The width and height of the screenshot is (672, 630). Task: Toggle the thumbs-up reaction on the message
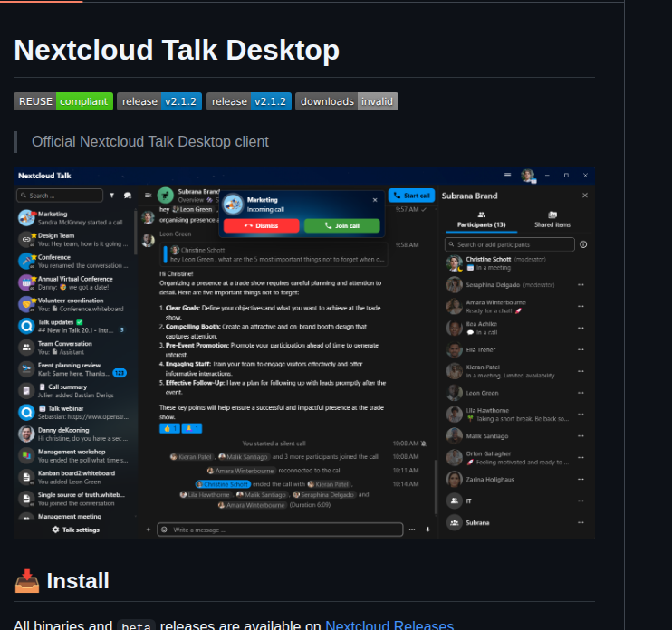pos(169,428)
